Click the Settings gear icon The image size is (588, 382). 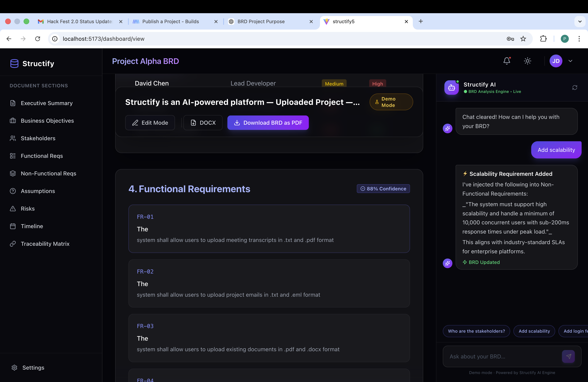14,367
